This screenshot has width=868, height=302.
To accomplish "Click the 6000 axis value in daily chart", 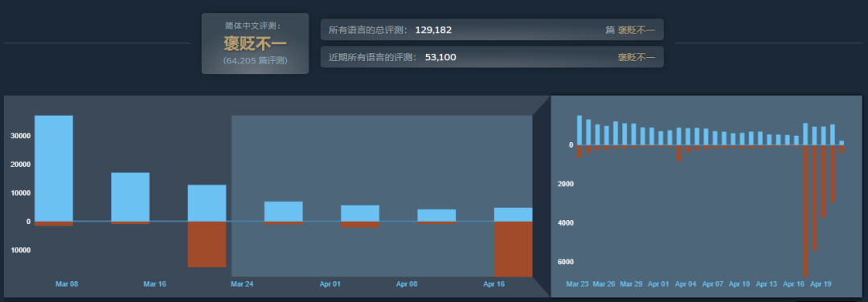I will [566, 262].
